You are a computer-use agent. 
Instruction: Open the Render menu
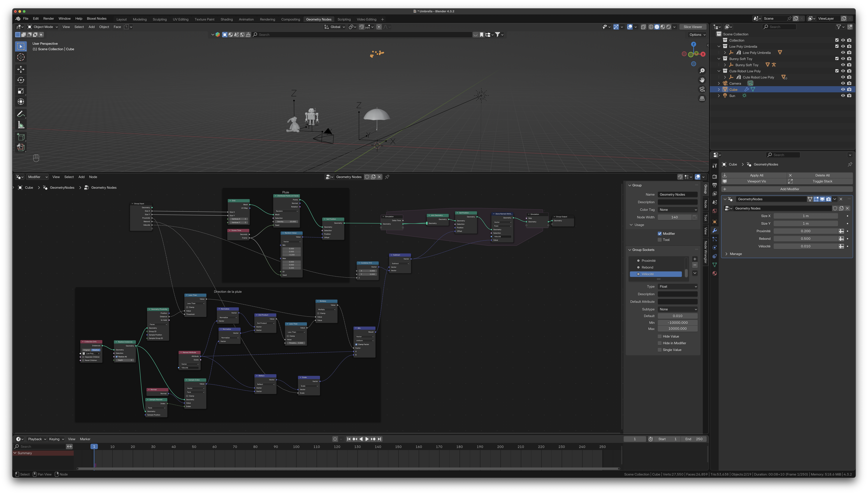tap(48, 19)
